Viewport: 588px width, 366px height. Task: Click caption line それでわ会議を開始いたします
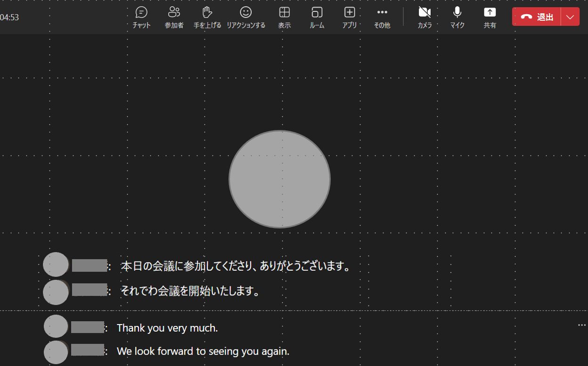tap(191, 291)
